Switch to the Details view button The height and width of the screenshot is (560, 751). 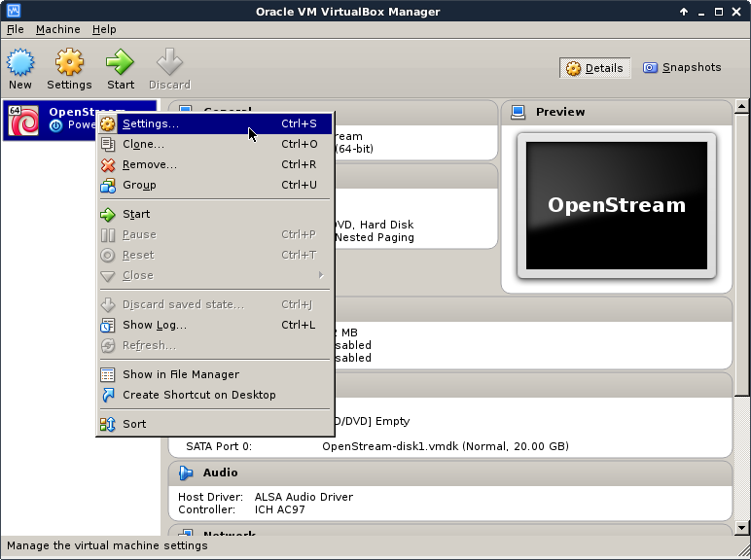(x=594, y=68)
